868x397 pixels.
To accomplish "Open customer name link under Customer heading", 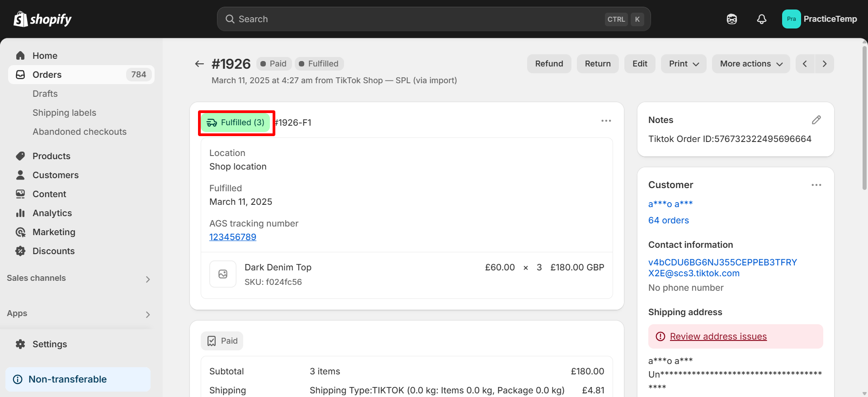I will pyautogui.click(x=670, y=204).
